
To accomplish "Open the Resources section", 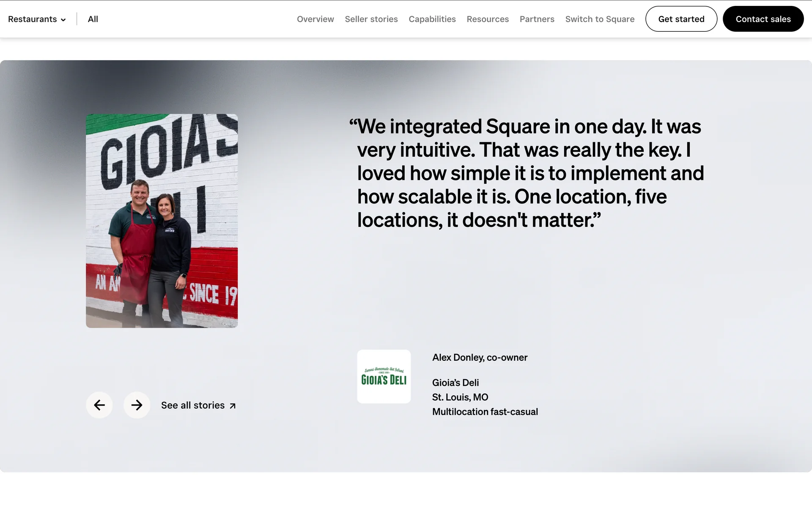I will 487,19.
